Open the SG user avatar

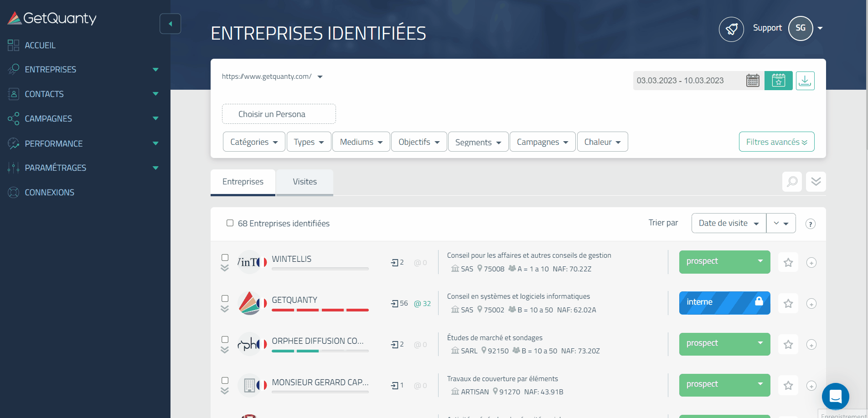(801, 28)
